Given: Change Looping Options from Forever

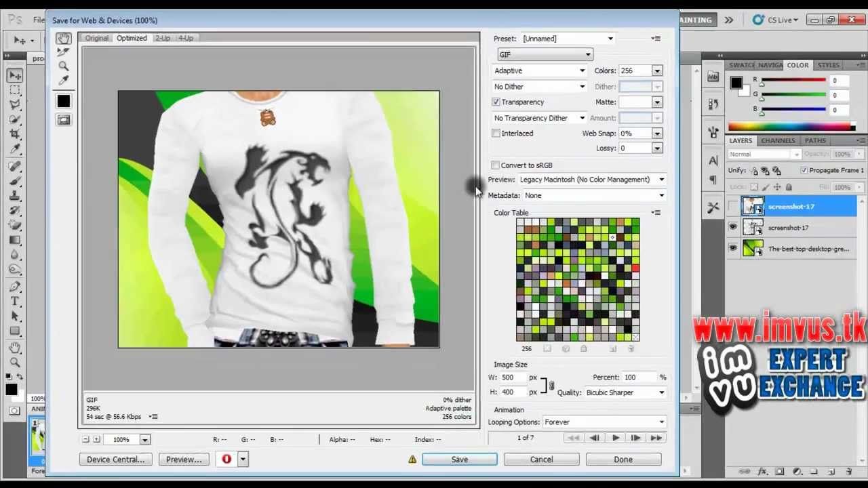Looking at the screenshot, I should (604, 422).
